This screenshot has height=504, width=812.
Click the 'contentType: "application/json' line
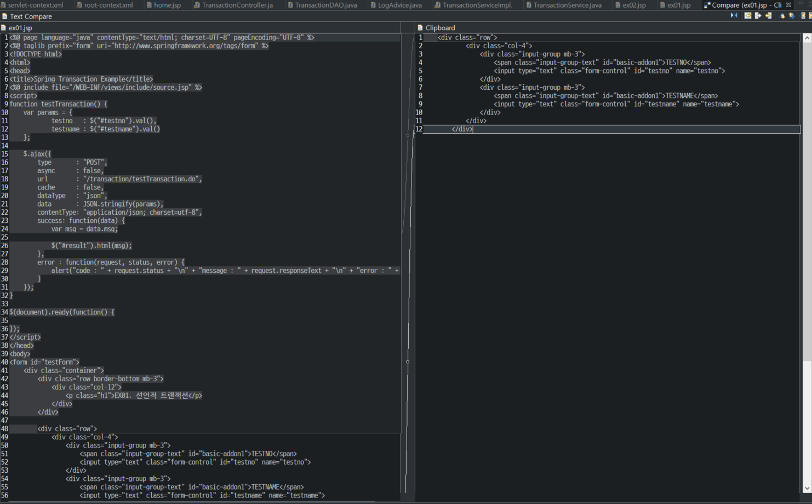(x=119, y=213)
